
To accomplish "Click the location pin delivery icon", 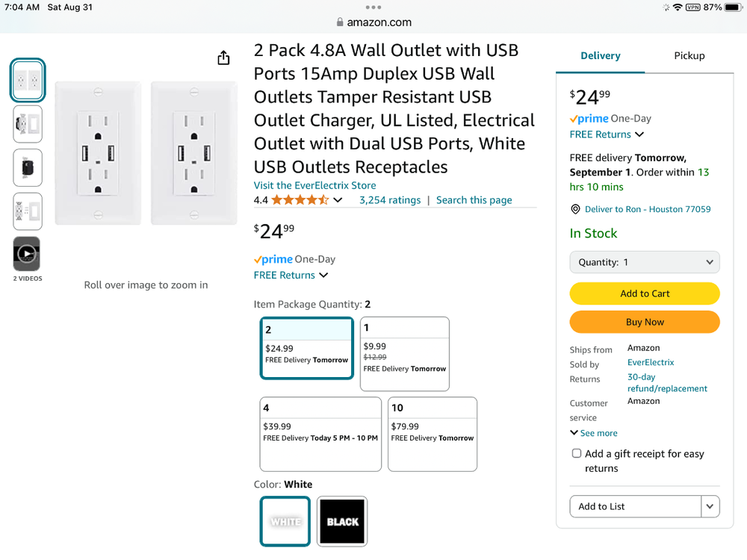I will pyautogui.click(x=575, y=210).
